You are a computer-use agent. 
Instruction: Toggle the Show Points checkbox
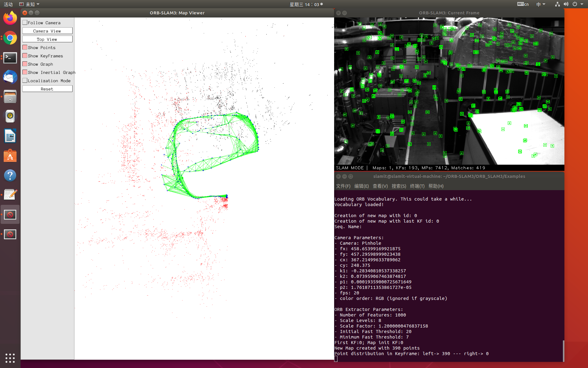pyautogui.click(x=25, y=47)
